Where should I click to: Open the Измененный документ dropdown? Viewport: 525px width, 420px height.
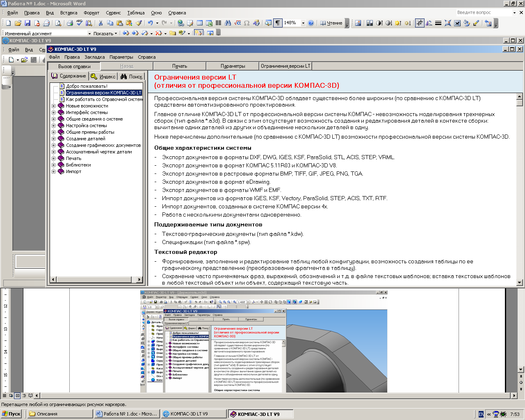click(89, 33)
